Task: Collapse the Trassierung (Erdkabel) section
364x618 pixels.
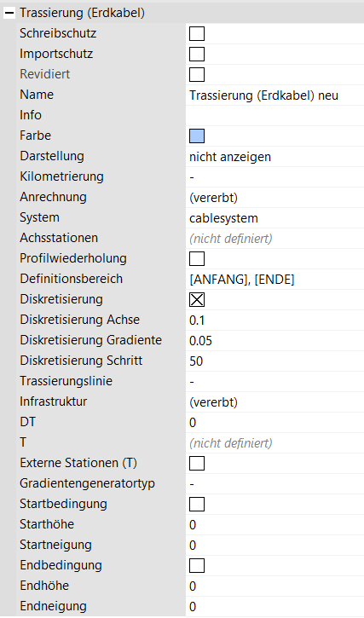Action: [x=9, y=13]
